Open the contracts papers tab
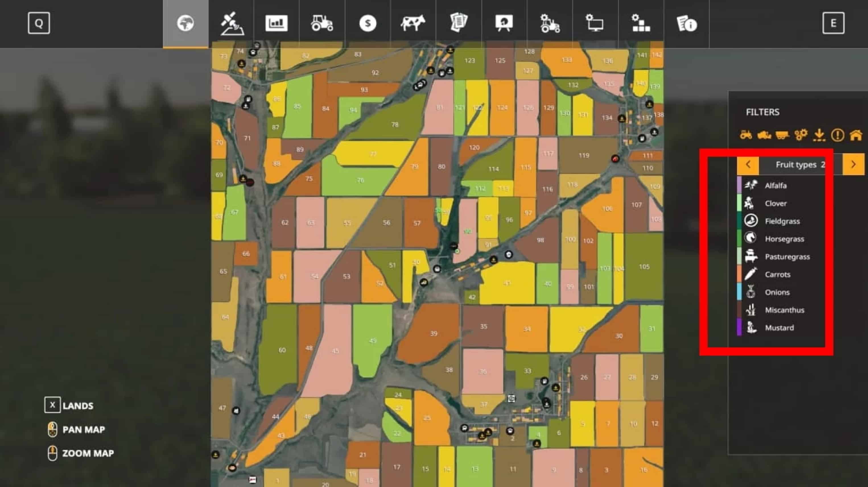Image resolution: width=868 pixels, height=487 pixels. 459,24
